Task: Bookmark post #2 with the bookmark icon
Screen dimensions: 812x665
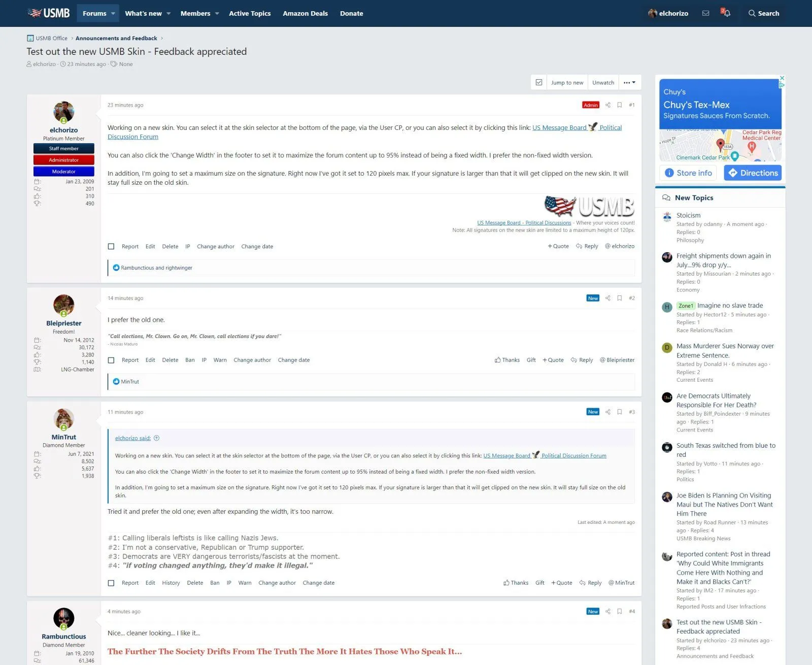Action: [x=619, y=298]
